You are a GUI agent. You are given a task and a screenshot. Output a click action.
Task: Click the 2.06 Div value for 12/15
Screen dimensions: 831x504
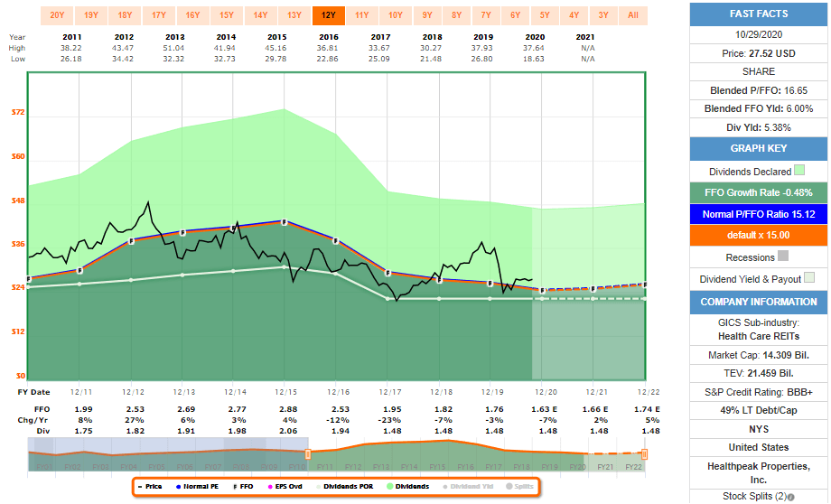tap(288, 431)
